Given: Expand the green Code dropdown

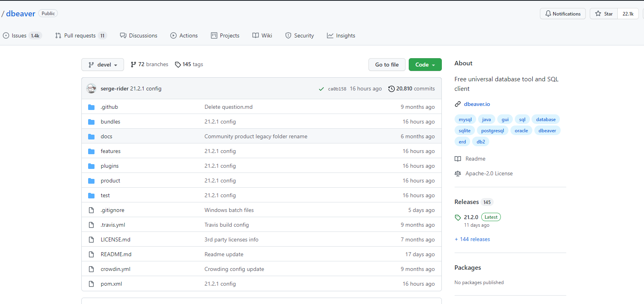Looking at the screenshot, I should point(425,65).
